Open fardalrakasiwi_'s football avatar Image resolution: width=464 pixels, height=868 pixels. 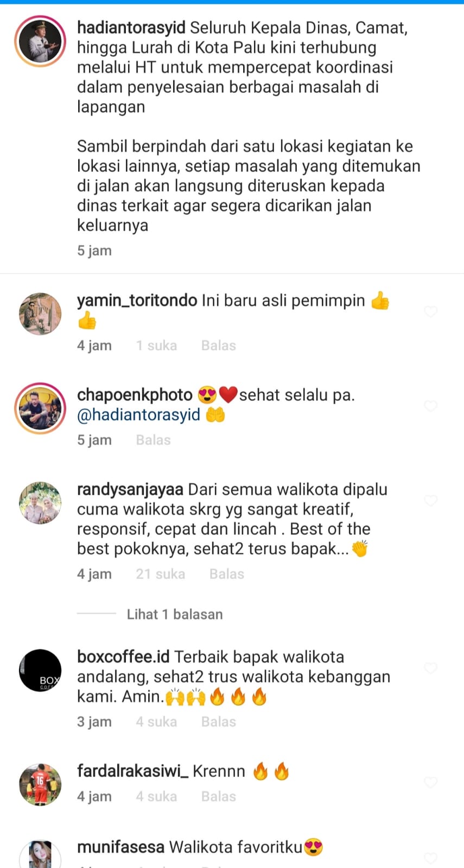(41, 784)
